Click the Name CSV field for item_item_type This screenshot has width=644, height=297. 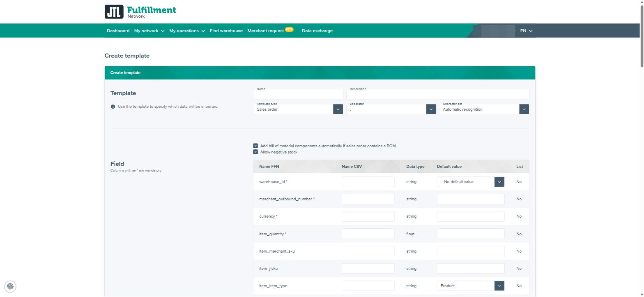click(368, 286)
